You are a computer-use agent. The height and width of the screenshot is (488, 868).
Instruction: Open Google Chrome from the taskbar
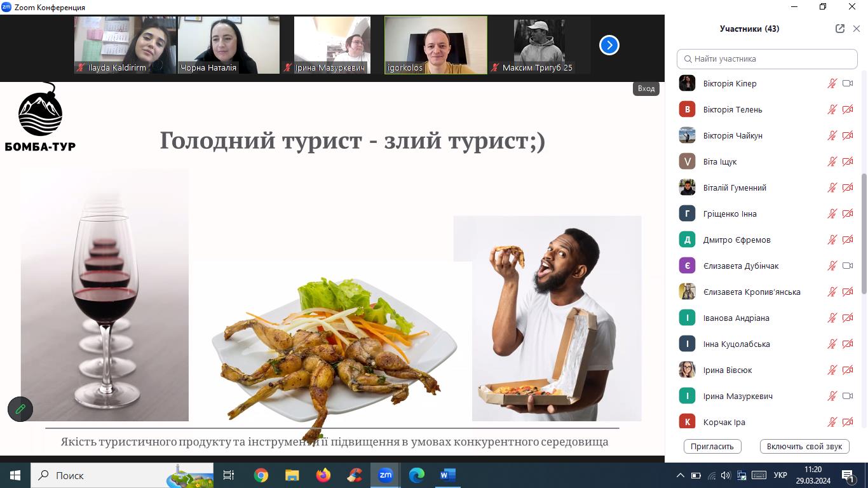click(x=261, y=475)
